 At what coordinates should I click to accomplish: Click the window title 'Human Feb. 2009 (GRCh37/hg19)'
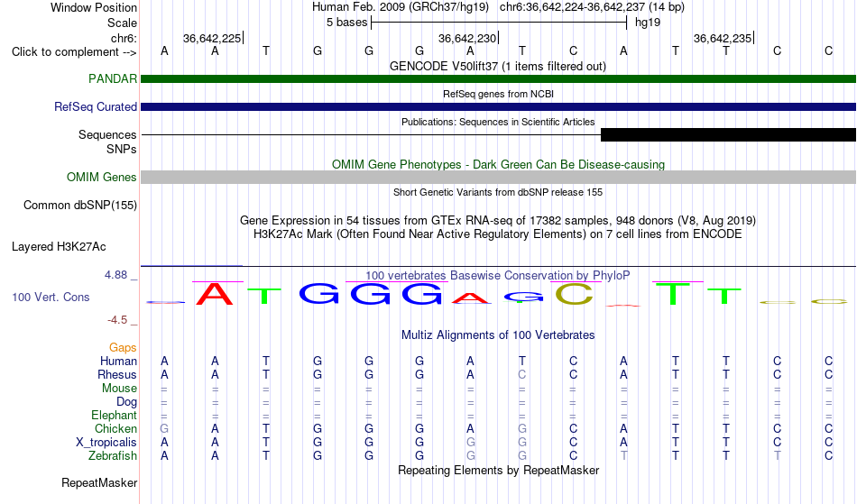pyautogui.click(x=400, y=7)
